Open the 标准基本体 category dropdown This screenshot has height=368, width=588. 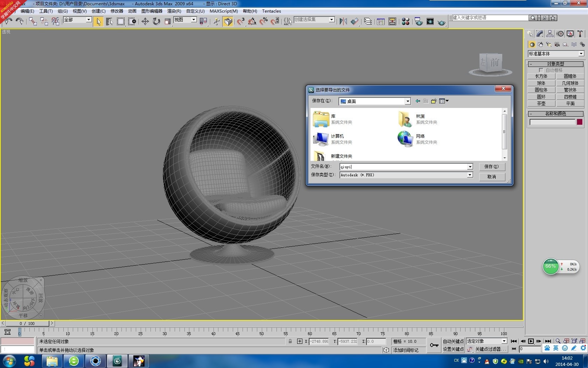pos(581,54)
